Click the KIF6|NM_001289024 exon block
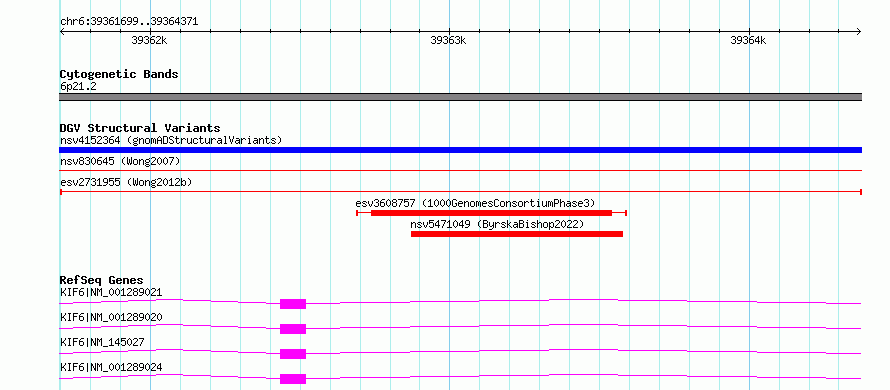 coord(293,379)
